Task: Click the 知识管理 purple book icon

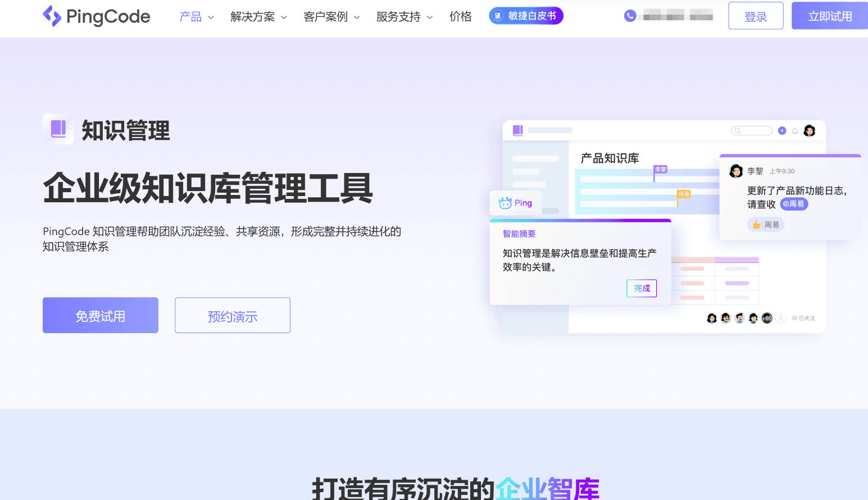Action: point(58,129)
